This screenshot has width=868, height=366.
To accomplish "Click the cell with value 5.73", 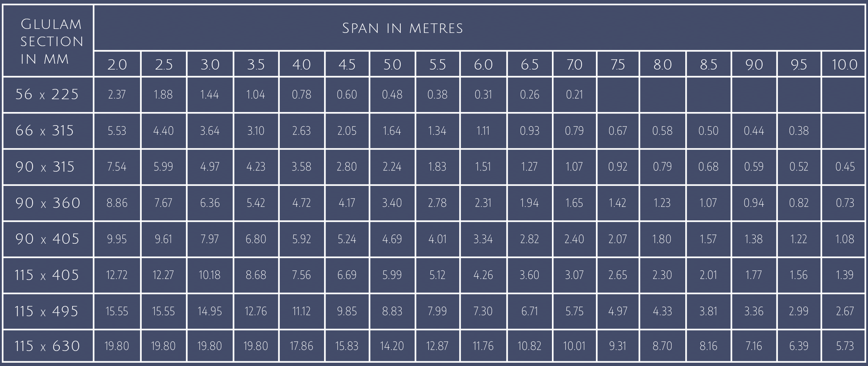I will [x=845, y=346].
